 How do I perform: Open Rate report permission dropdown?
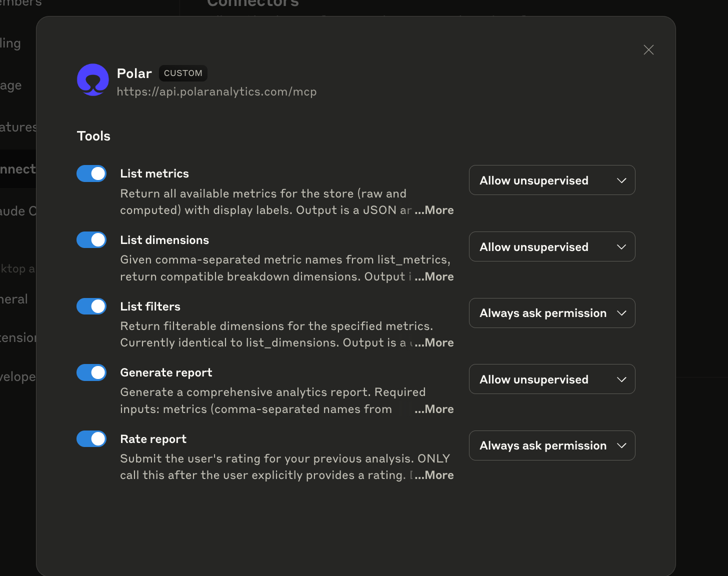click(x=552, y=445)
